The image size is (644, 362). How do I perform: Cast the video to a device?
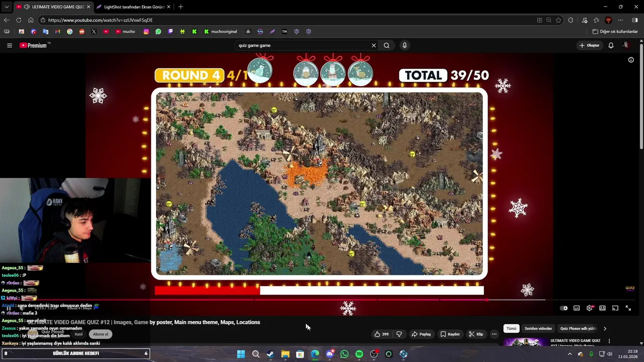click(615, 308)
